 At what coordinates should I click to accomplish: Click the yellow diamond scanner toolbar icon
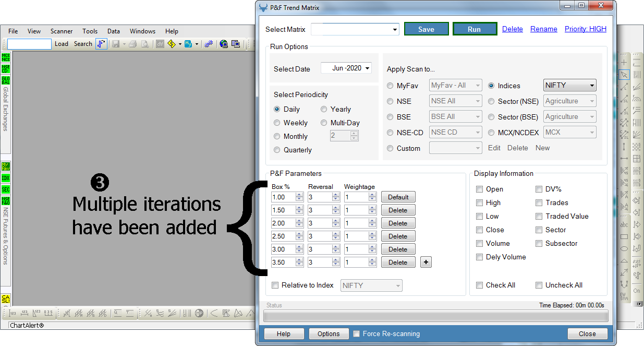(172, 44)
